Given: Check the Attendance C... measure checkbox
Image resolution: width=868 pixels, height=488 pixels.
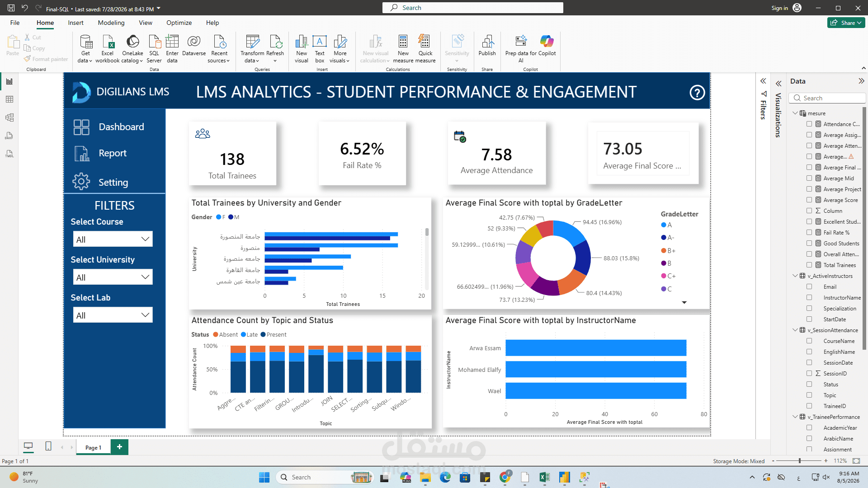Looking at the screenshot, I should (809, 124).
